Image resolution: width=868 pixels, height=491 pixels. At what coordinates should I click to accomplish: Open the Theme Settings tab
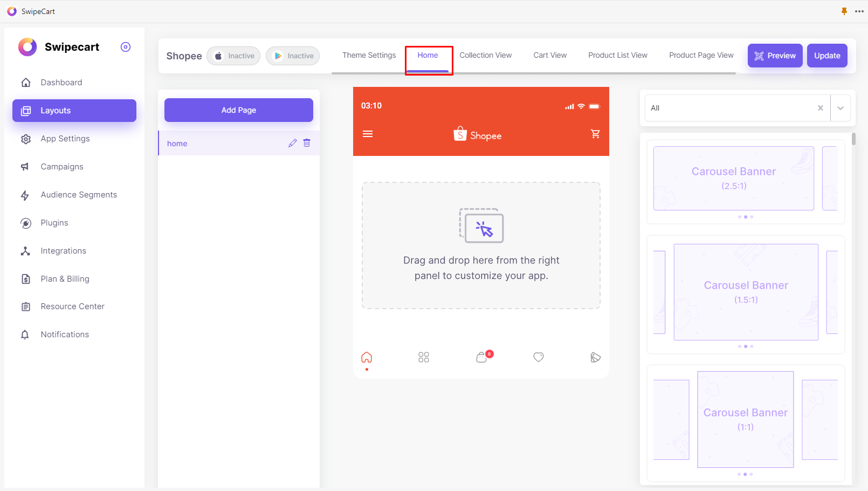[x=369, y=55]
